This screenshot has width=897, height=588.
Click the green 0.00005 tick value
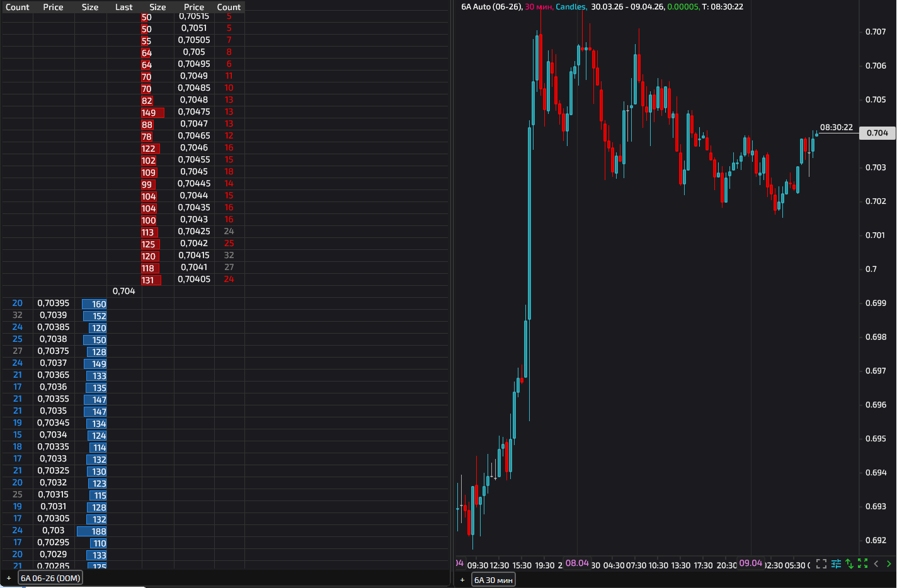coord(683,7)
